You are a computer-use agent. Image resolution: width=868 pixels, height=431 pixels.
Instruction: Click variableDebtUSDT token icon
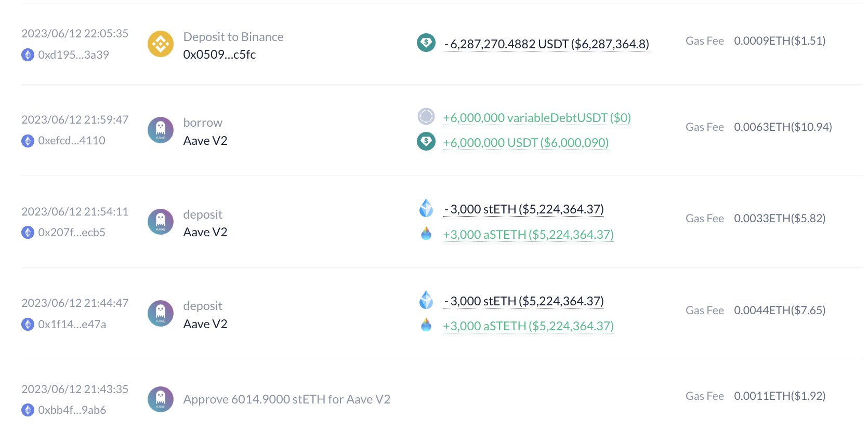tap(426, 116)
